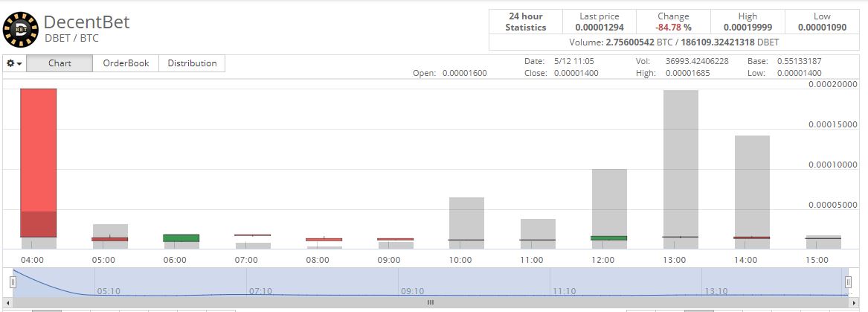This screenshot has height=312, width=868.
Task: Open the chart settings gear dropdown
Action: click(14, 63)
